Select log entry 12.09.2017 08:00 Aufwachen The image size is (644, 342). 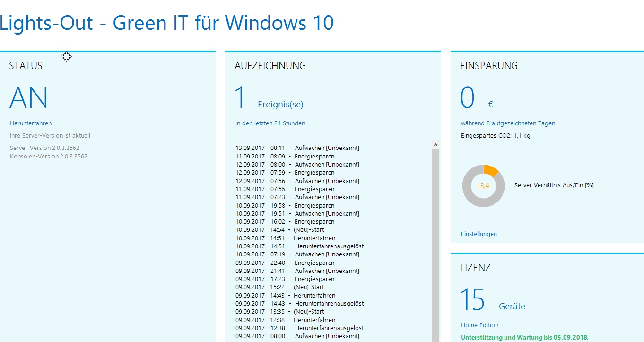click(297, 165)
